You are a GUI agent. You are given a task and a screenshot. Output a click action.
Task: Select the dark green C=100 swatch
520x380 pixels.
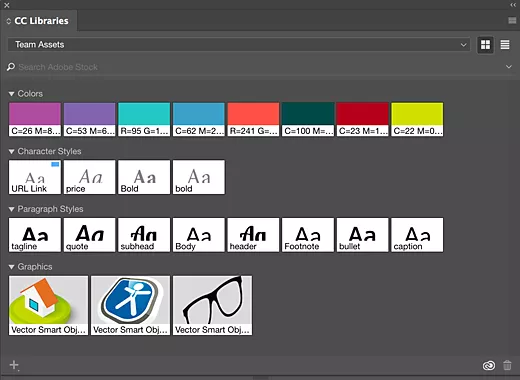tap(308, 119)
